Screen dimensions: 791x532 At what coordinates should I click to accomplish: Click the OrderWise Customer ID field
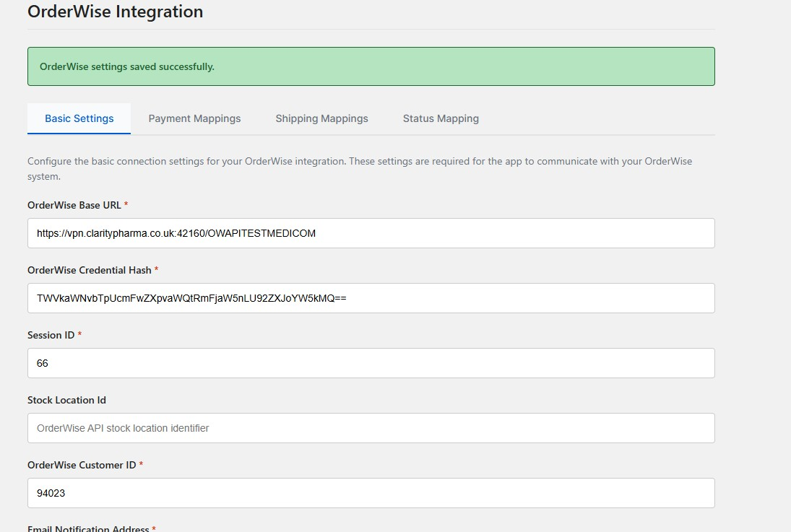click(371, 493)
